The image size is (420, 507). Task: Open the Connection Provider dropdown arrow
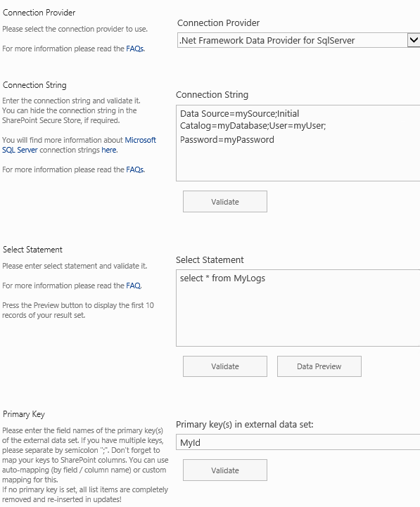414,40
